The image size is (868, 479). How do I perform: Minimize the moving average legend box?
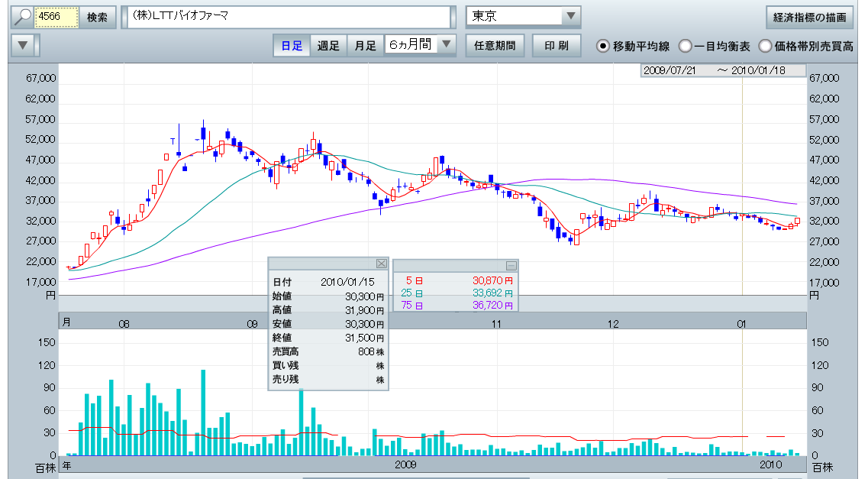[511, 266]
